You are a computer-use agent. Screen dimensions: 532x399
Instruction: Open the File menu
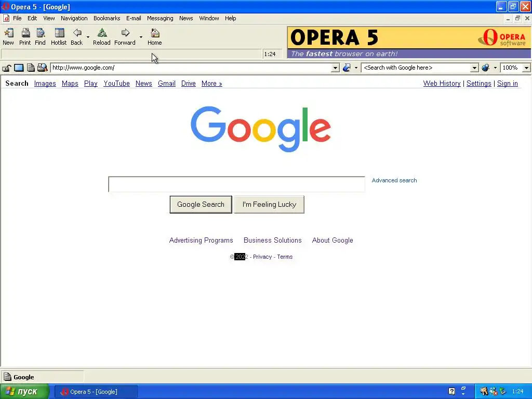tap(17, 18)
